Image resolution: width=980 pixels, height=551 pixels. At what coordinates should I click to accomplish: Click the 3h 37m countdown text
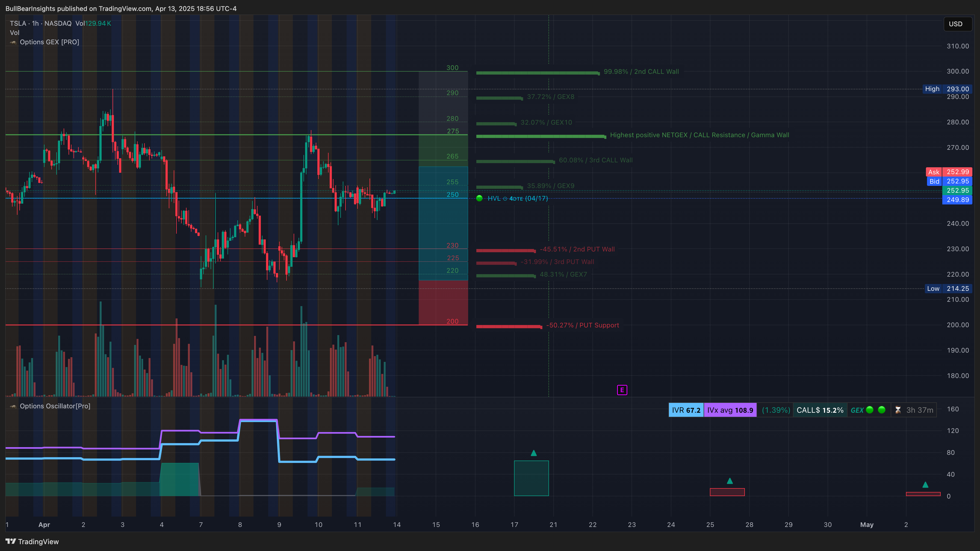(x=920, y=410)
